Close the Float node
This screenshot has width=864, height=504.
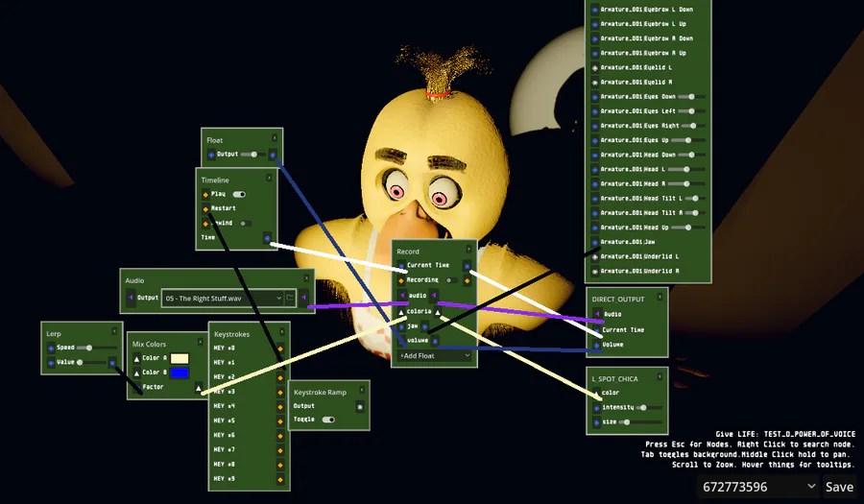(x=275, y=137)
